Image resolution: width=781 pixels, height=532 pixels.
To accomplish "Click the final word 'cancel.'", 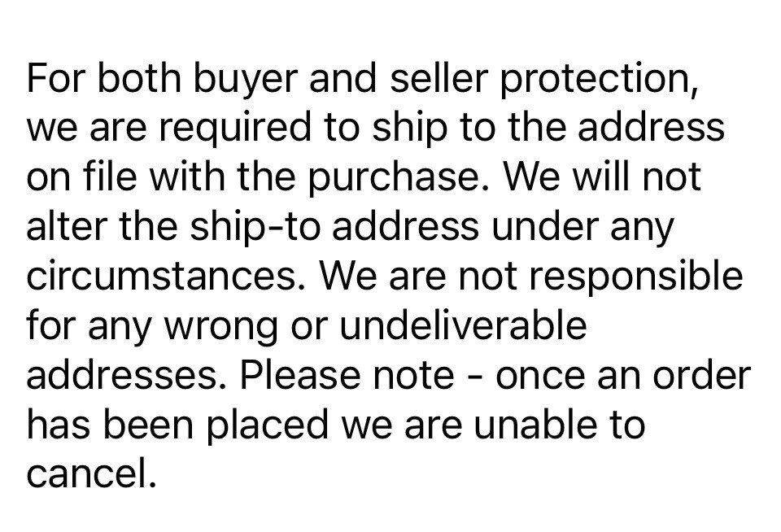I will (x=89, y=474).
